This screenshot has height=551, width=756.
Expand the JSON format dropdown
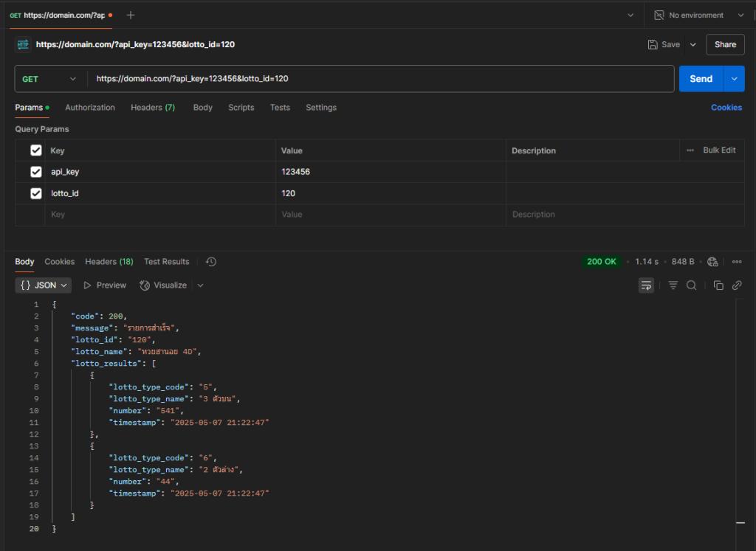click(44, 285)
